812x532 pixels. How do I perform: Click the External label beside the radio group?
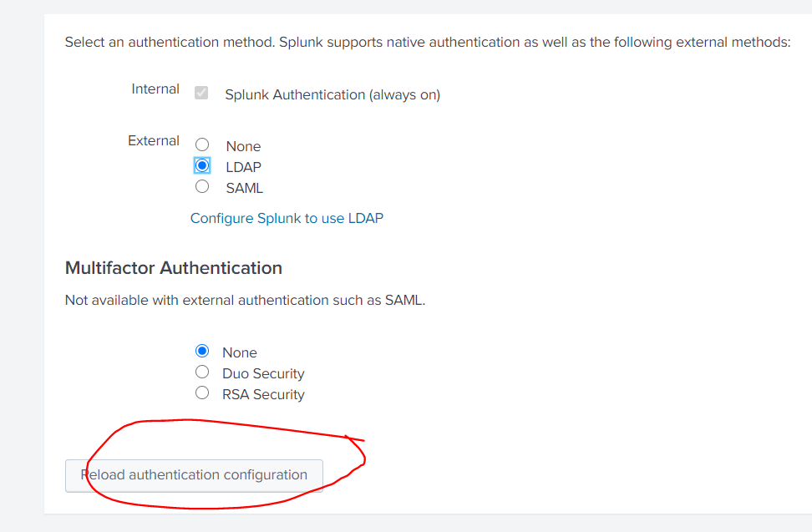(x=154, y=140)
